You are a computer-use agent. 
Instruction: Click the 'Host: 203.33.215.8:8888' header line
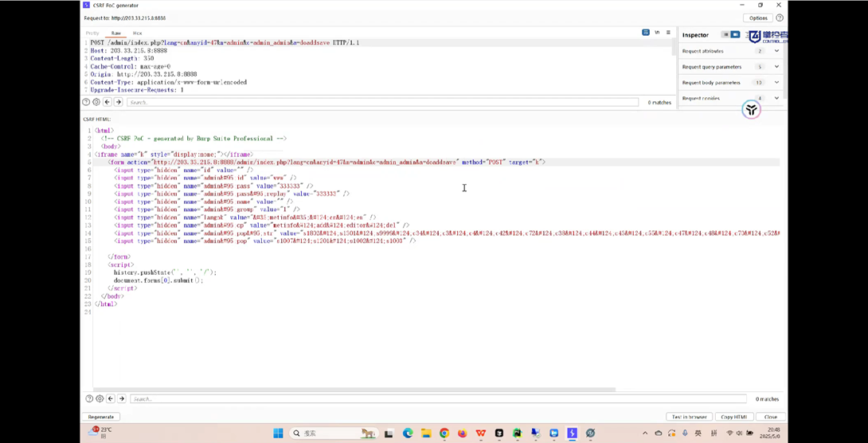click(128, 50)
